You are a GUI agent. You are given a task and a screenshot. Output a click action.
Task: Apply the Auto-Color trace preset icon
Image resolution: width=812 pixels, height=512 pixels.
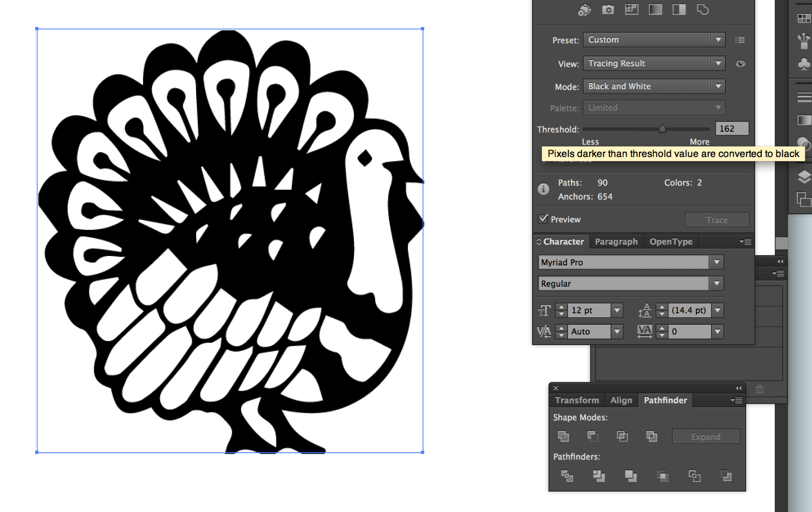[x=585, y=10]
